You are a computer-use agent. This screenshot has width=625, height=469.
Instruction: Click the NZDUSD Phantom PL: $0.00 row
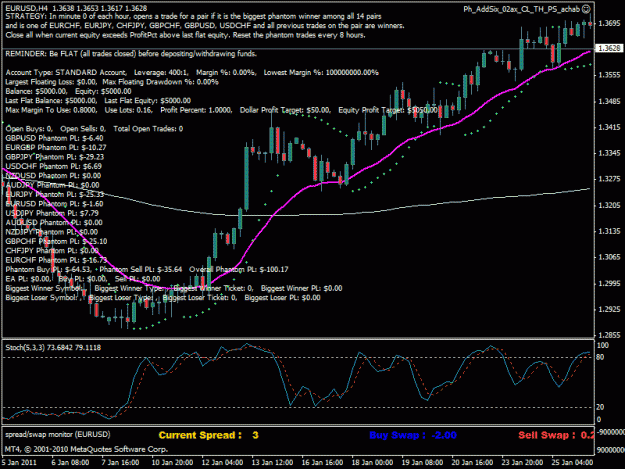53,176
